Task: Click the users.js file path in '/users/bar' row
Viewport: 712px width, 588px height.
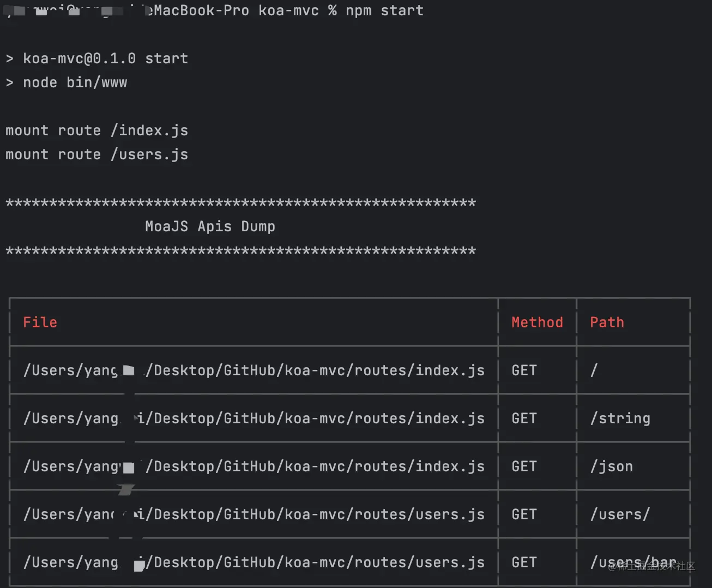Action: pyautogui.click(x=254, y=562)
